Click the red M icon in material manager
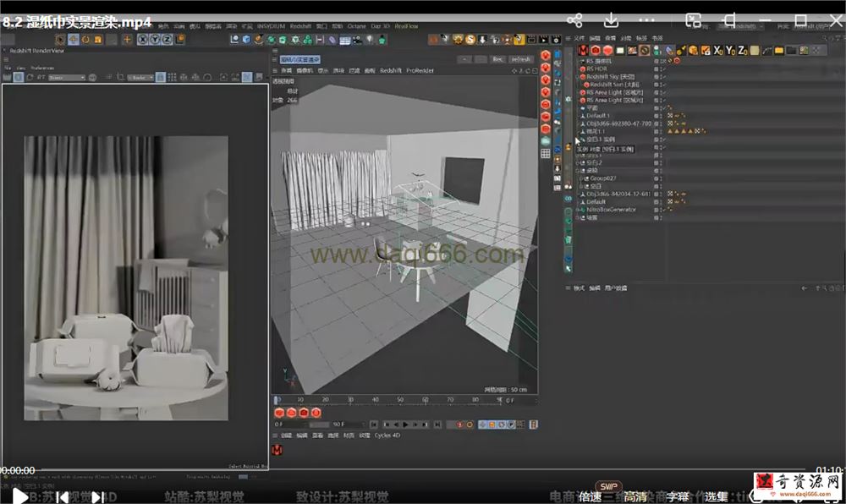This screenshot has width=846, height=504. point(277,450)
